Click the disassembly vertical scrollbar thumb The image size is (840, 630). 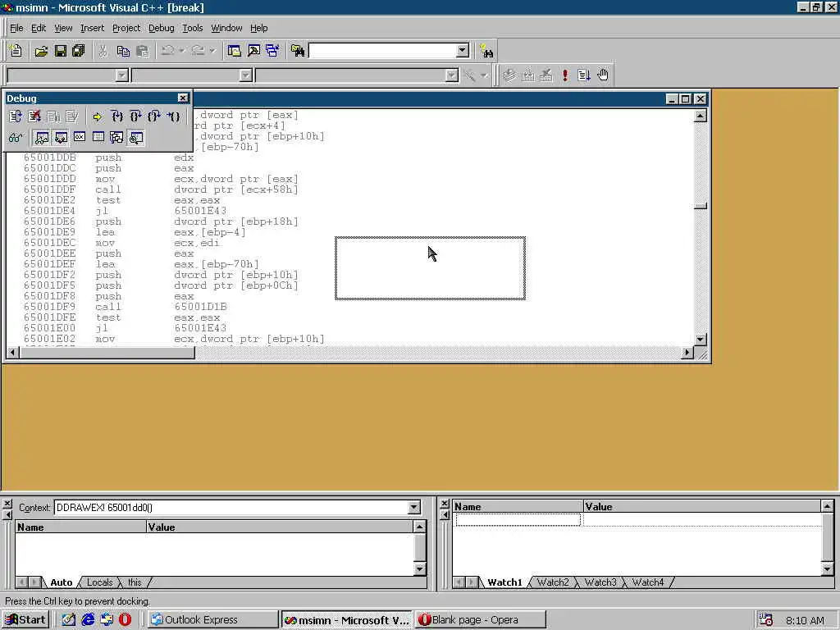(x=701, y=206)
